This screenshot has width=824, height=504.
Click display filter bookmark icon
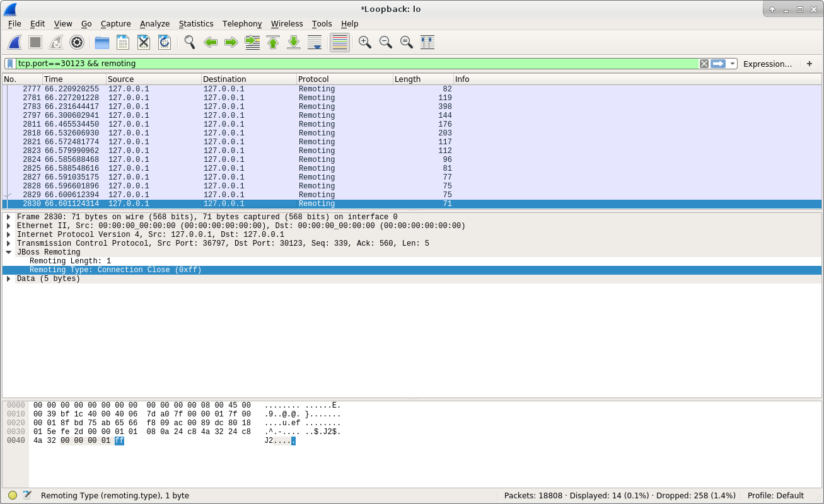click(x=10, y=64)
